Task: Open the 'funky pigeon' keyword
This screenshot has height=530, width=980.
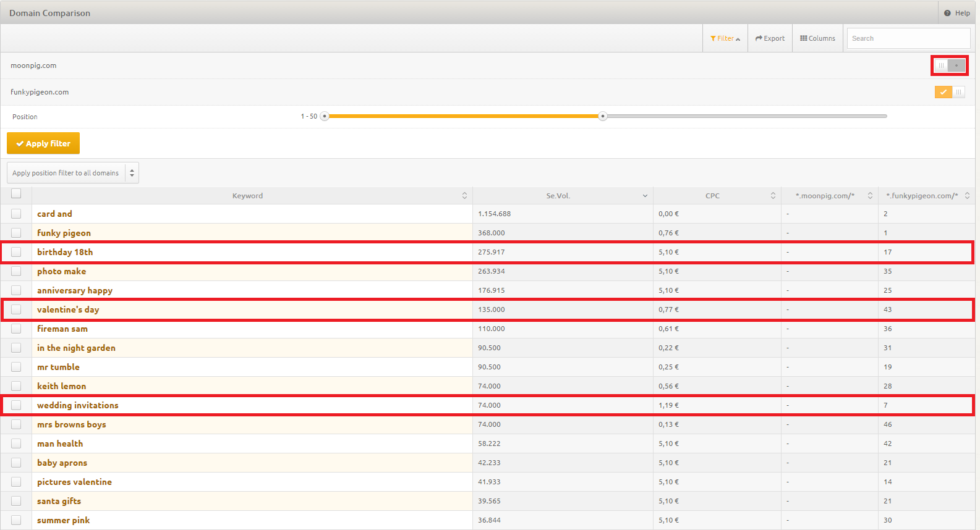Action: pyautogui.click(x=64, y=233)
